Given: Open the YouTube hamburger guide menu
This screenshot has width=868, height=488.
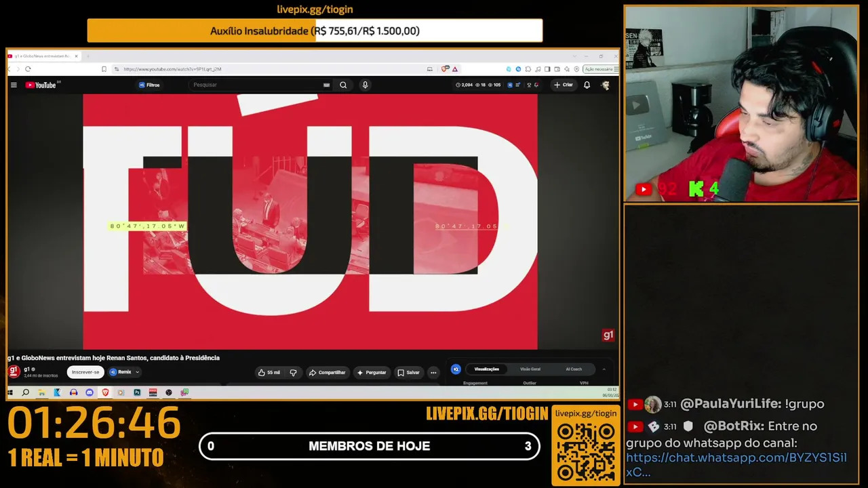Looking at the screenshot, I should coord(14,85).
